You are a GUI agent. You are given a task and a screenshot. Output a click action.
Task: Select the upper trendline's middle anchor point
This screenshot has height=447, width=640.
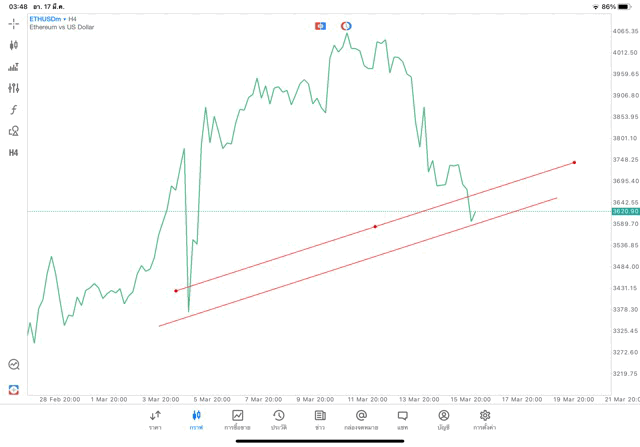[375, 227]
